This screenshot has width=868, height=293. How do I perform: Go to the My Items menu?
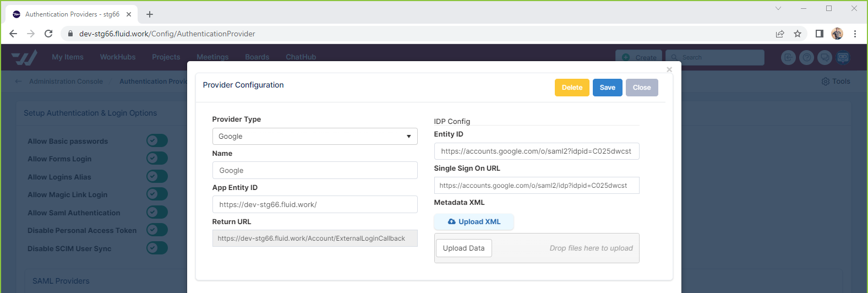pyautogui.click(x=68, y=57)
